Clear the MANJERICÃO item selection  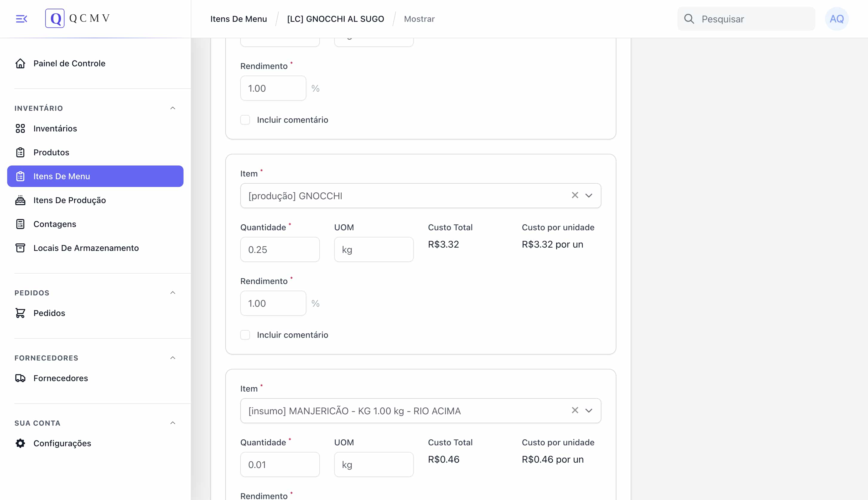pos(574,410)
